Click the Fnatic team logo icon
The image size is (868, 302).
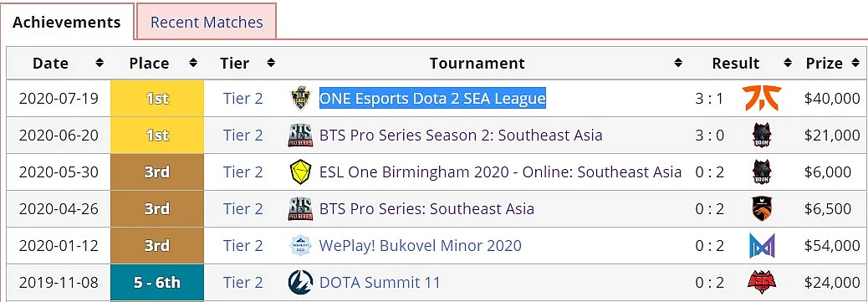pos(763,99)
